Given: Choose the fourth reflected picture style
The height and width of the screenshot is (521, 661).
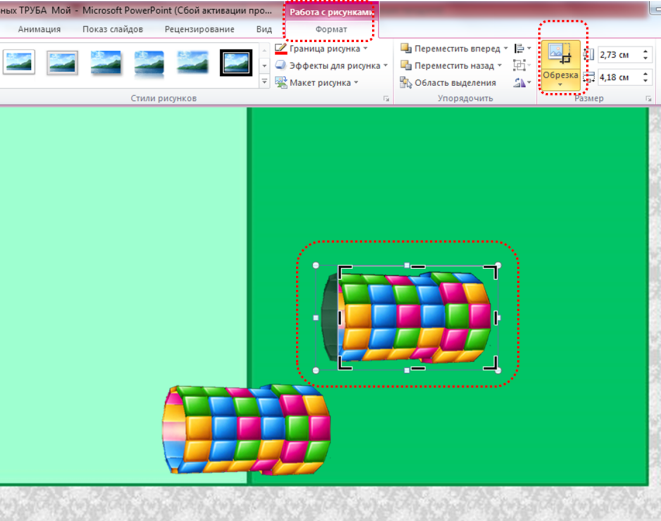Looking at the screenshot, I should (149, 62).
